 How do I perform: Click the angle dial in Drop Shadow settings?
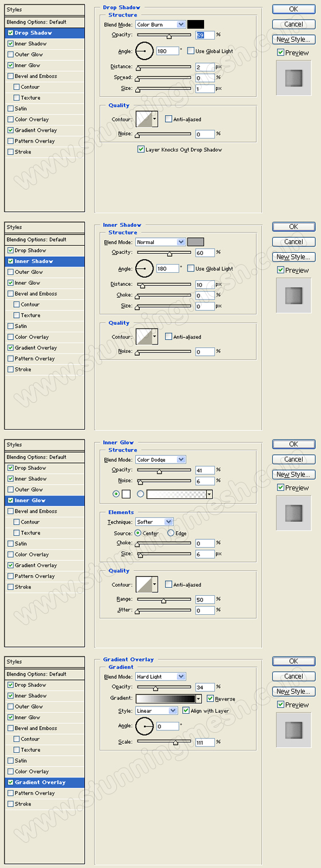point(144,51)
